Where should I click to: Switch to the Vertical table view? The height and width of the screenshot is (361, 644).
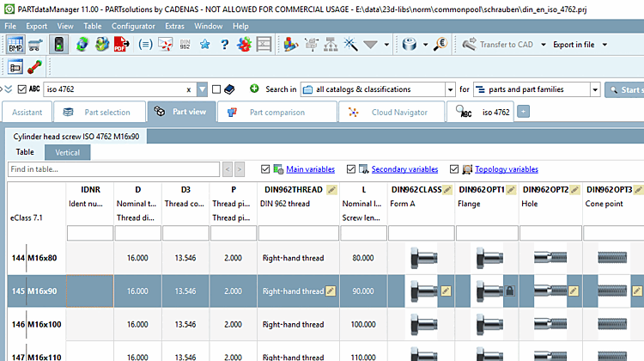[67, 152]
